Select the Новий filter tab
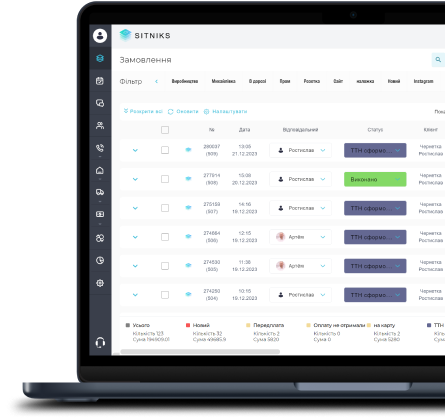Screen dimensions: 445x418 (x=394, y=81)
